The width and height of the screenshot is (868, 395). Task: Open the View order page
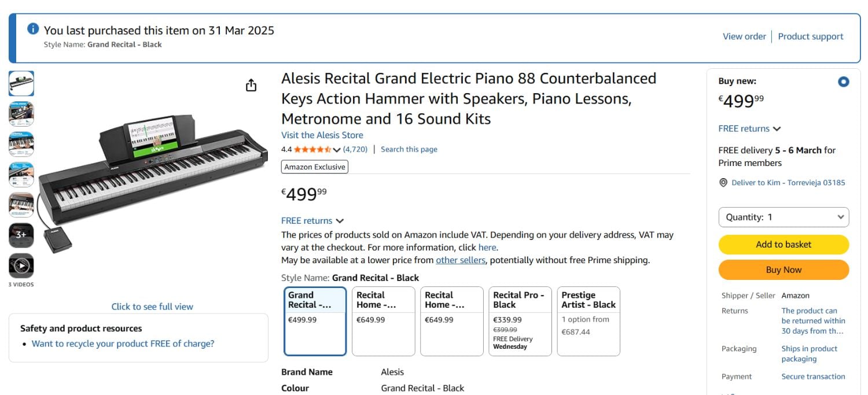744,36
